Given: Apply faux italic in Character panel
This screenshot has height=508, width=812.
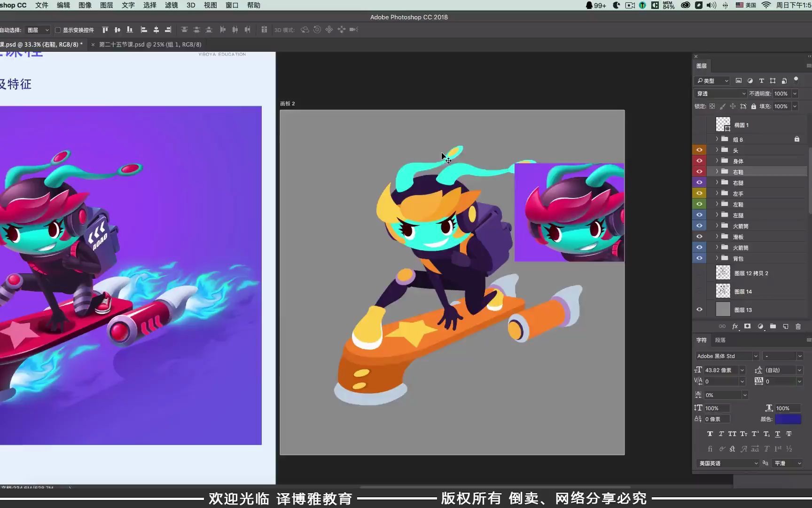Looking at the screenshot, I should click(x=721, y=434).
